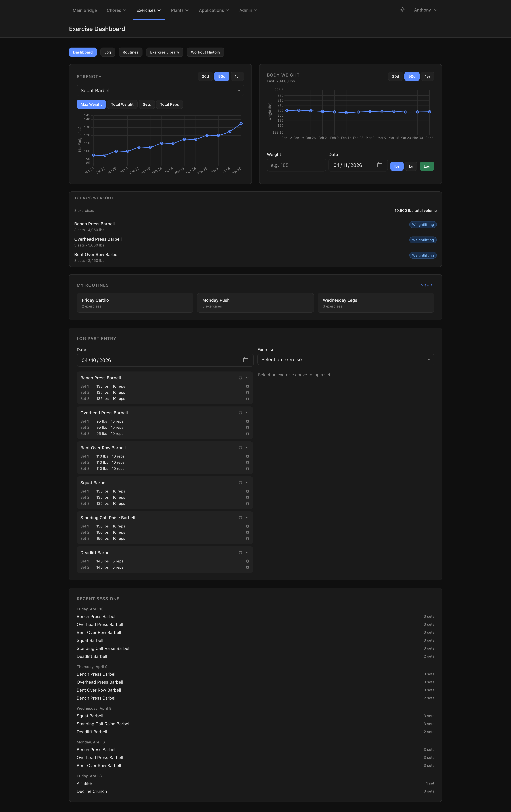This screenshot has width=511, height=812.
Task: Open Select an exercise dropdown
Action: click(346, 360)
